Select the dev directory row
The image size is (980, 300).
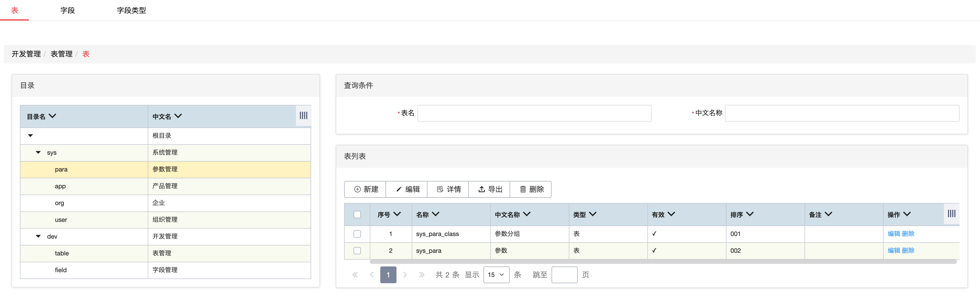pyautogui.click(x=166, y=237)
